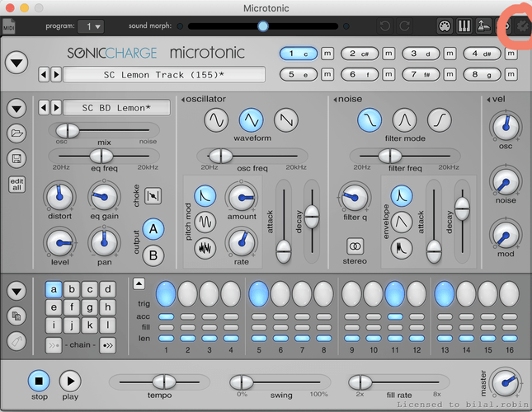Select output A

(x=153, y=229)
